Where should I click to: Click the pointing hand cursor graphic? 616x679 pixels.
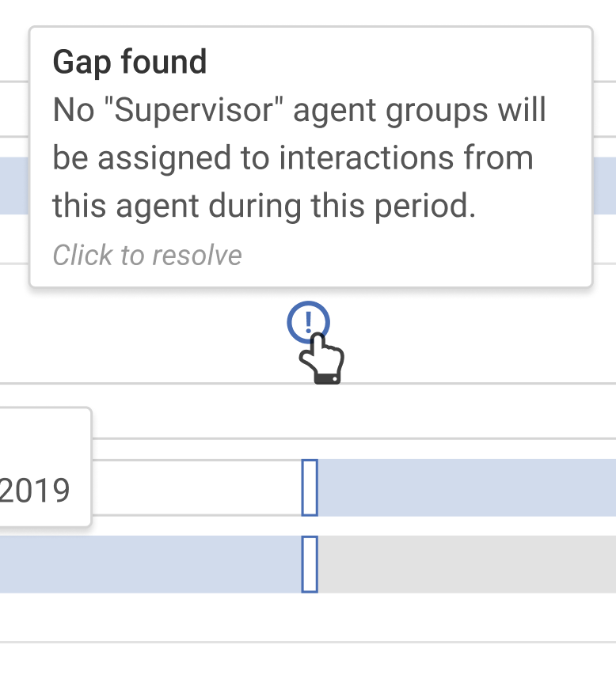click(x=322, y=356)
